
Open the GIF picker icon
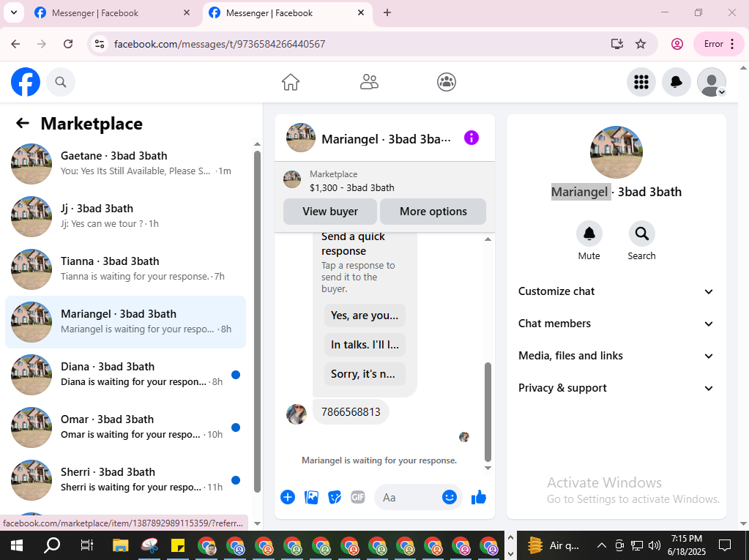pyautogui.click(x=358, y=498)
